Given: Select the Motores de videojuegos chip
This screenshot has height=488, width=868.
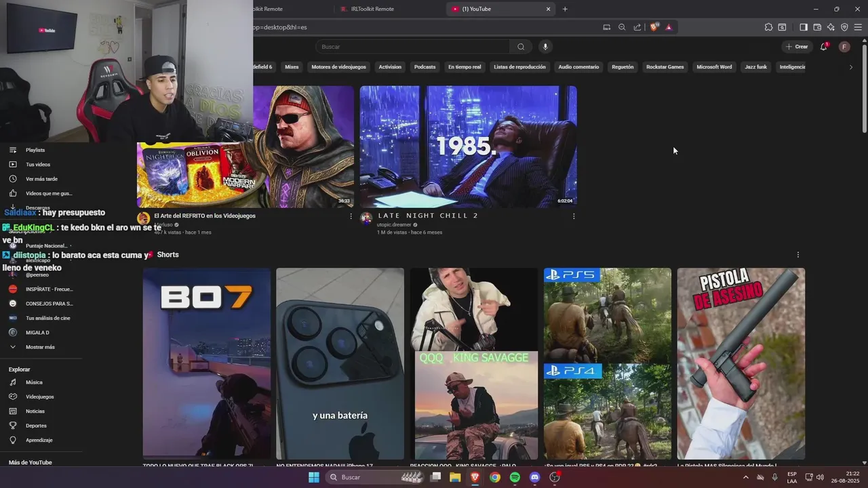Looking at the screenshot, I should click(338, 67).
